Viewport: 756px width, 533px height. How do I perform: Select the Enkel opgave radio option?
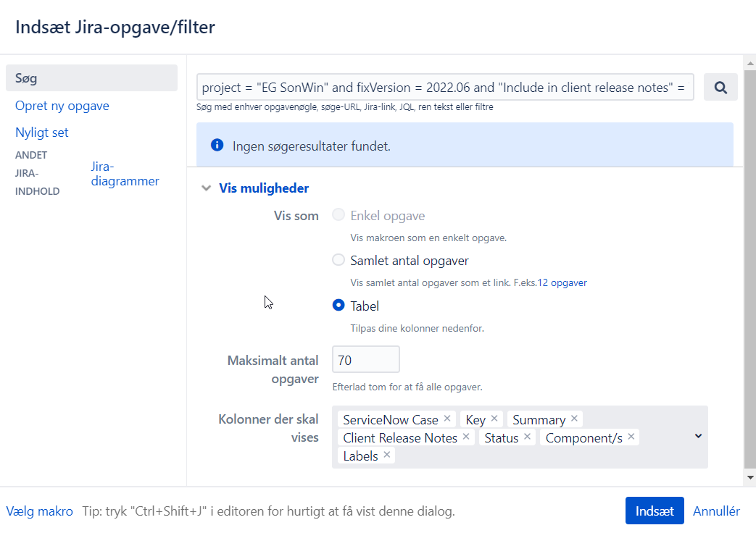click(338, 214)
